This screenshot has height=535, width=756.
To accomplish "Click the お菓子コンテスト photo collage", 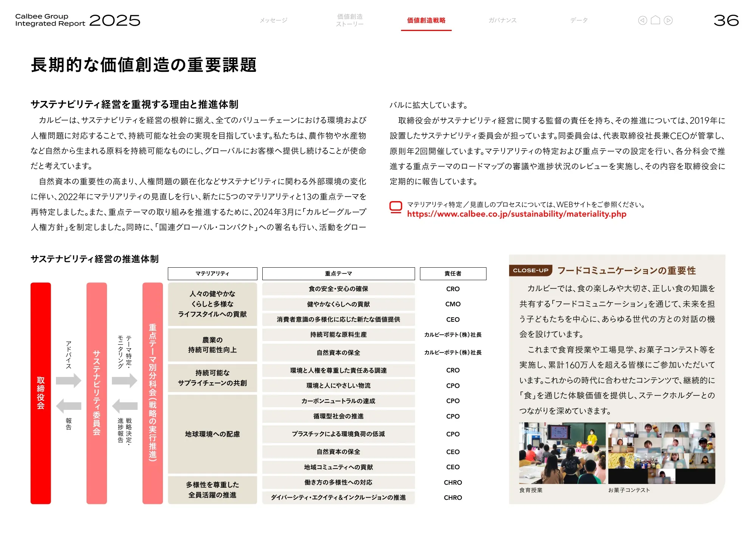I will (x=661, y=453).
